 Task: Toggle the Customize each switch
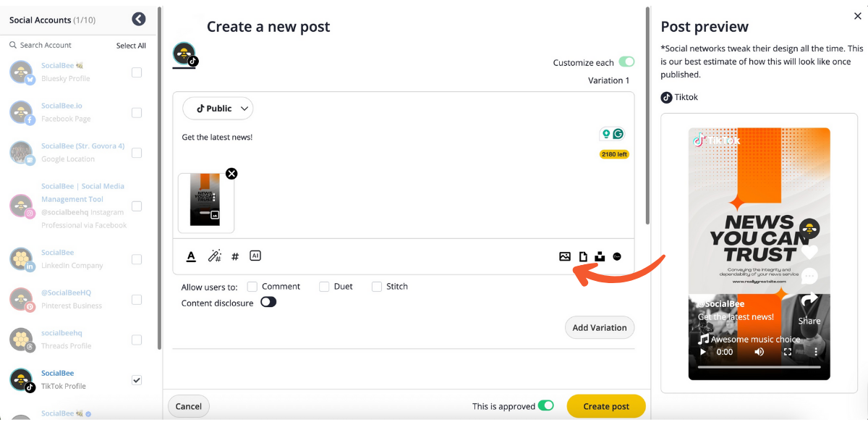pos(626,62)
